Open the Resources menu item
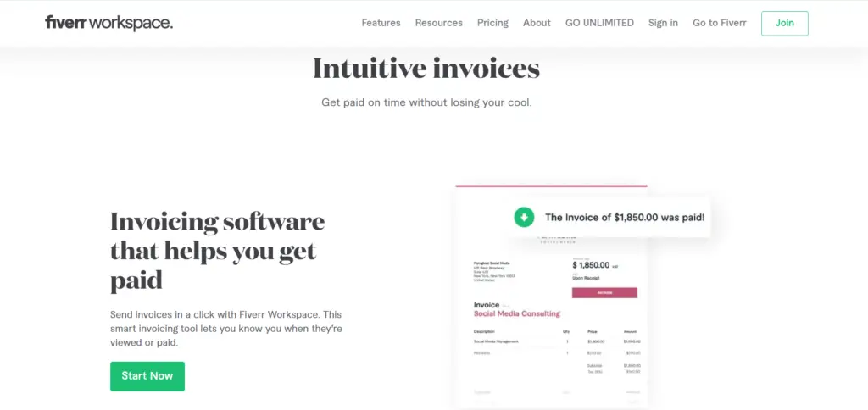 click(439, 23)
